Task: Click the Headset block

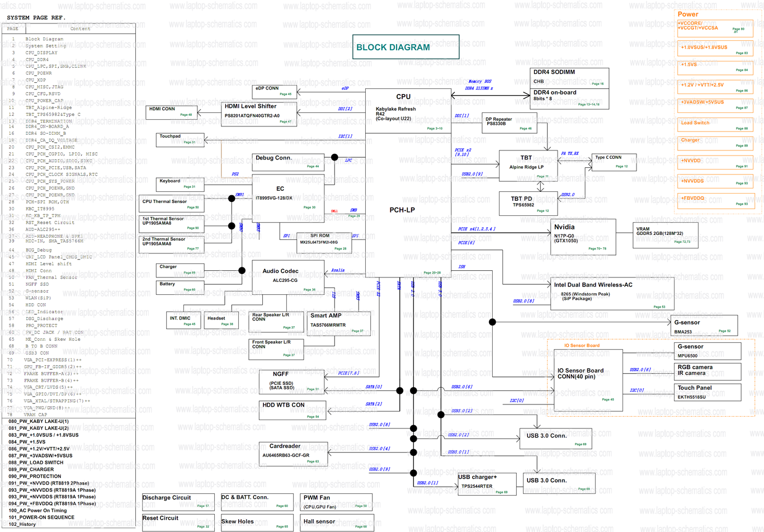Action: point(221,321)
